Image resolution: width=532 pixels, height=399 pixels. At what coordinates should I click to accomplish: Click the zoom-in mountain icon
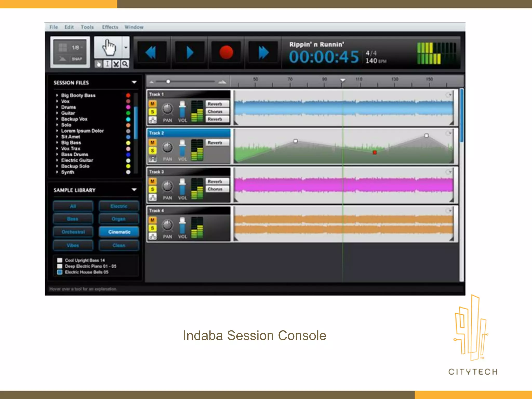pyautogui.click(x=222, y=82)
